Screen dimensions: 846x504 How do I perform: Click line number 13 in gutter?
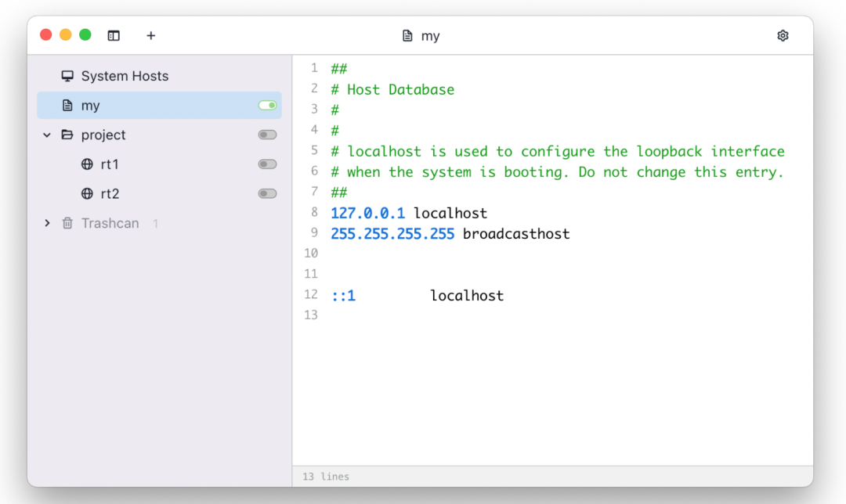[x=311, y=315]
